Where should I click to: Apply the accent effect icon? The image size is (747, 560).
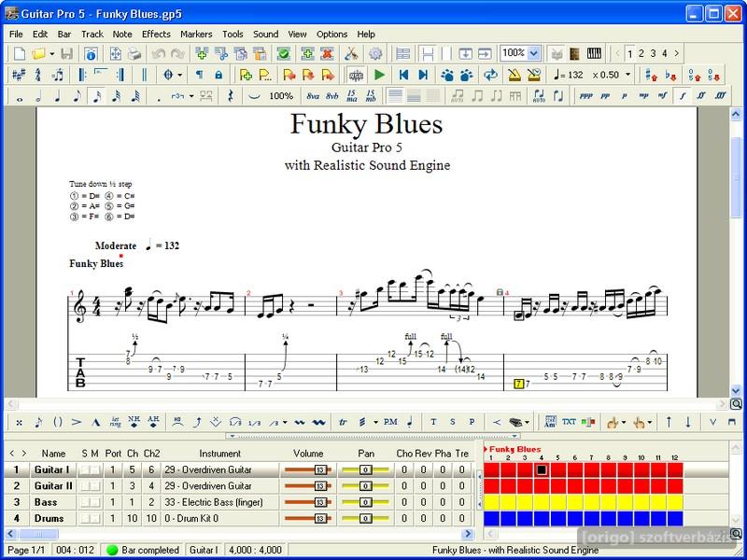pyautogui.click(x=77, y=422)
